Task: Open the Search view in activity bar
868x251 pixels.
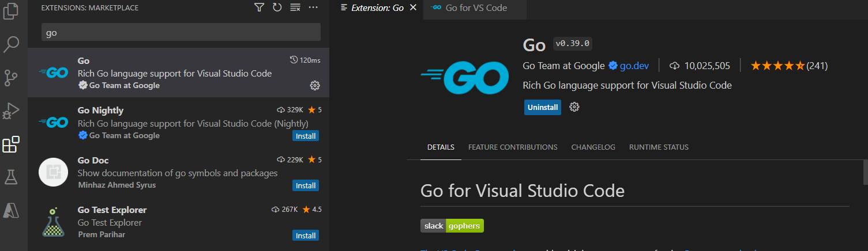Action: tap(11, 44)
